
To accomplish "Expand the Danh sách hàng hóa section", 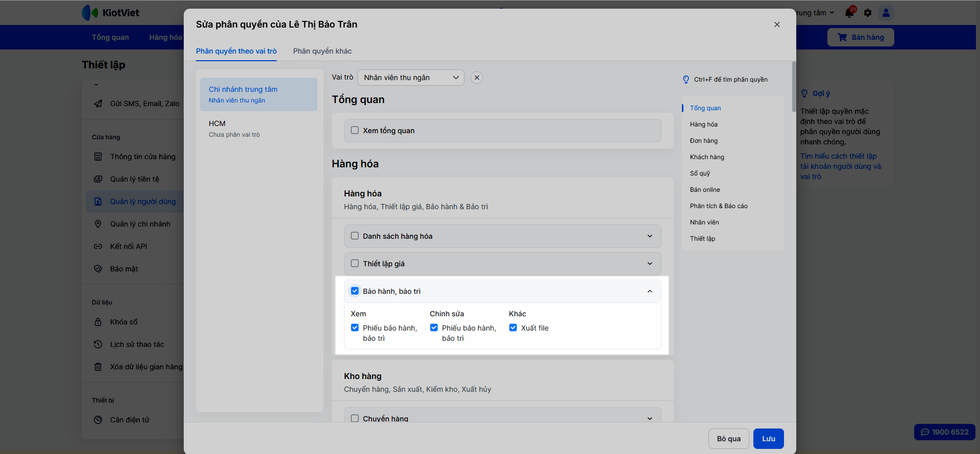I will coord(650,236).
